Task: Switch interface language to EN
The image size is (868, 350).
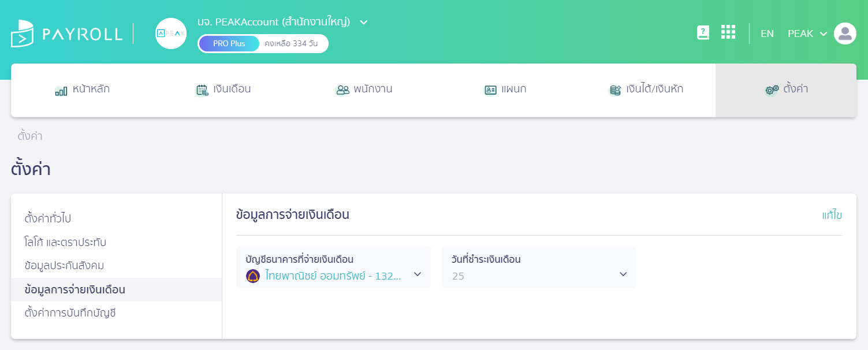Action: coord(768,33)
